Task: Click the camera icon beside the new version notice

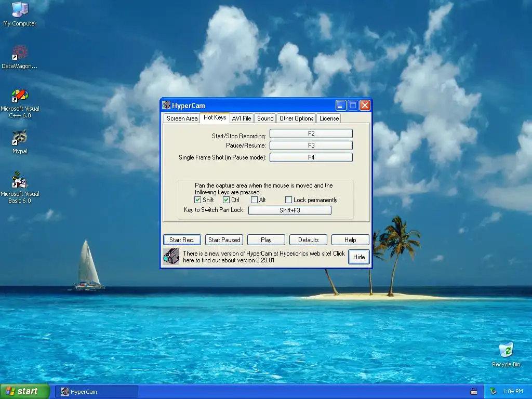Action: (x=171, y=257)
